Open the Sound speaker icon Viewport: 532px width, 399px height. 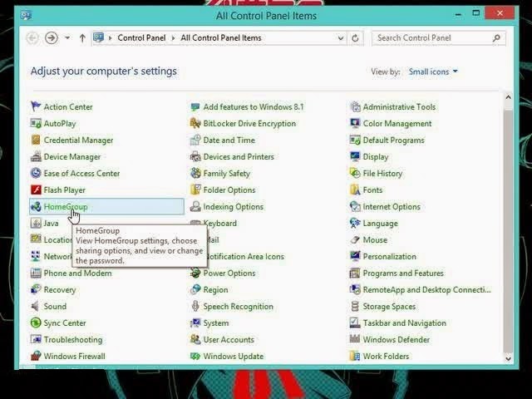coord(35,306)
